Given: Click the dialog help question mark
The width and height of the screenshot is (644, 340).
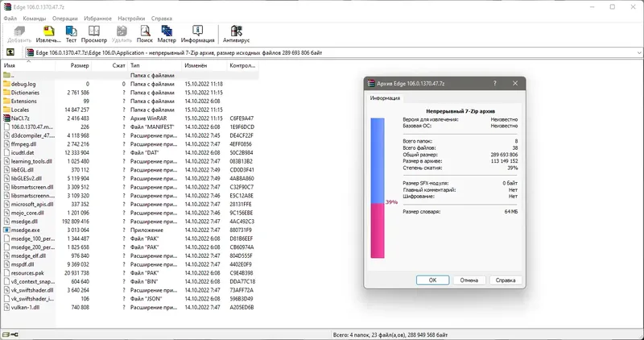Looking at the screenshot, I should [x=494, y=83].
